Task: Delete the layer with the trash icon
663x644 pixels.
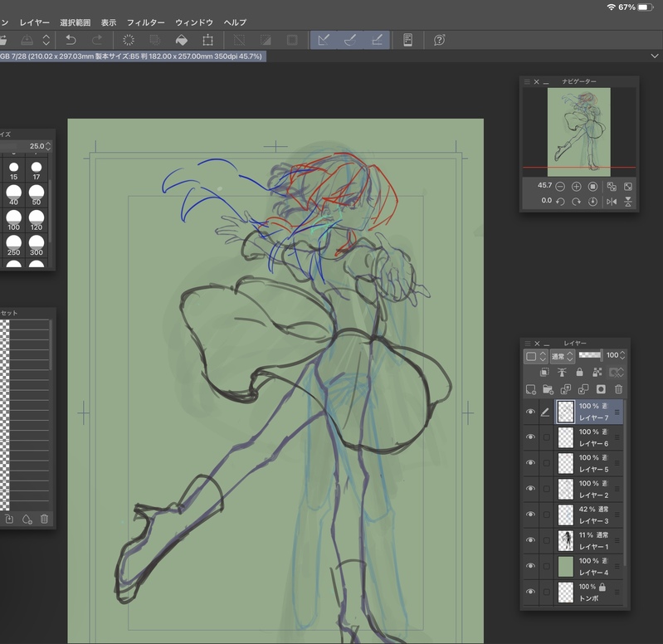Action: tap(618, 389)
